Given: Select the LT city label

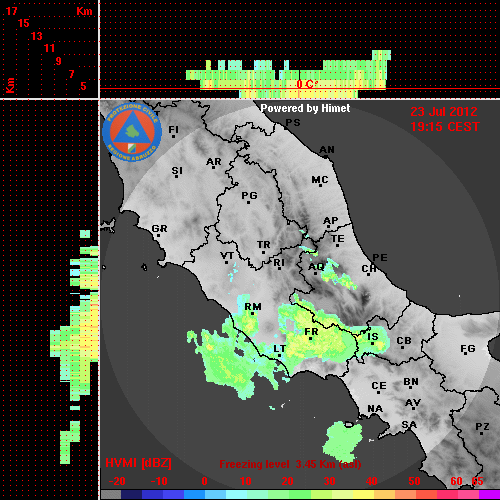Looking at the screenshot, I should 279,349.
